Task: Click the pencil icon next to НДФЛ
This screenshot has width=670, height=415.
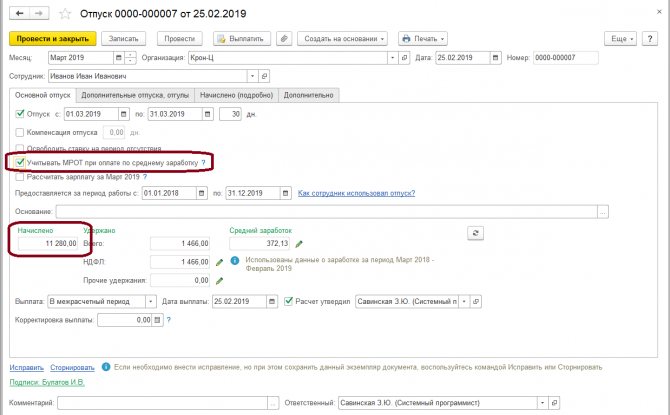Action: coord(219,262)
